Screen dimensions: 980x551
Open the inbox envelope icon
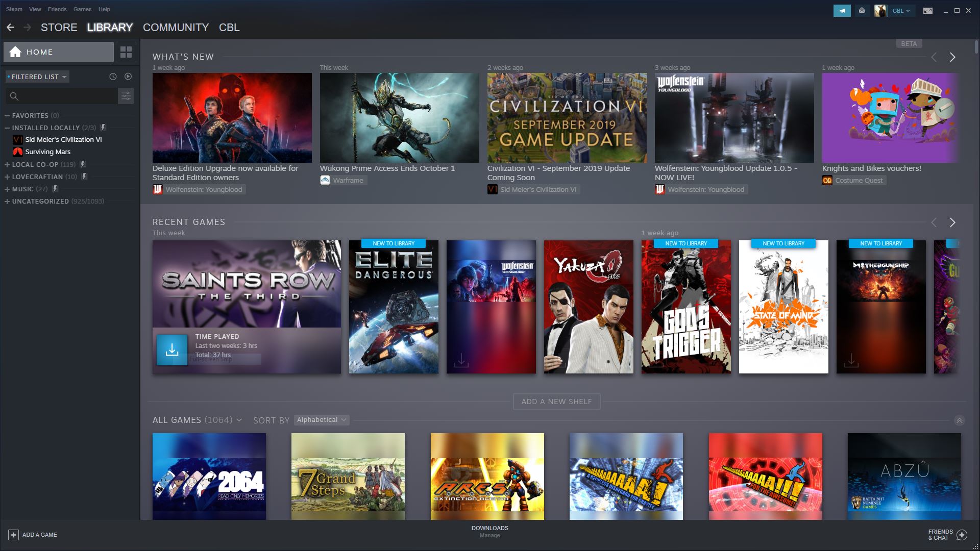[862, 10]
